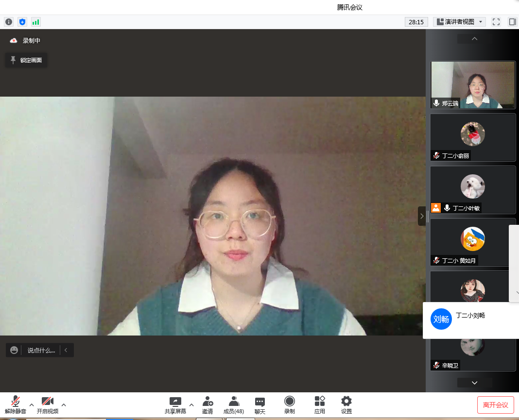Viewport: 519px width, 420px height.
Task: Click the blue 刘畅 avatar circle
Action: pyautogui.click(x=441, y=319)
